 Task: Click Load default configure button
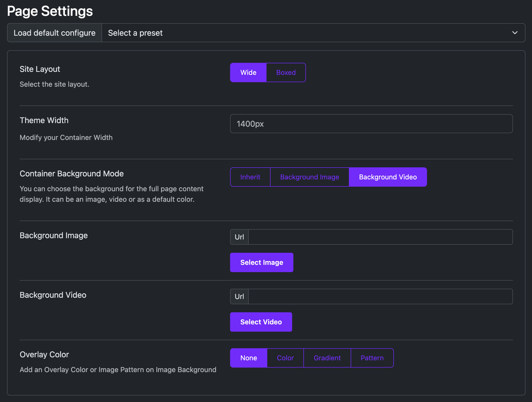55,33
